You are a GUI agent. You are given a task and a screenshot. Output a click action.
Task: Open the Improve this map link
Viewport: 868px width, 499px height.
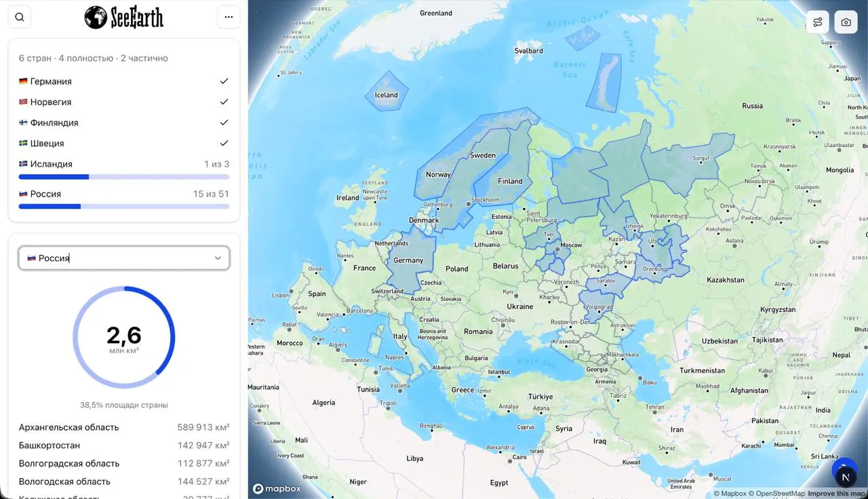(837, 494)
